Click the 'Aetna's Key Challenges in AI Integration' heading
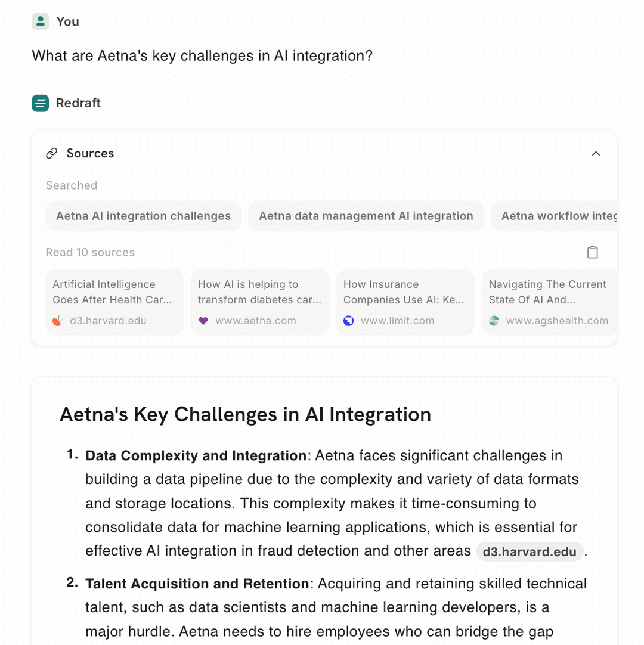 tap(245, 415)
